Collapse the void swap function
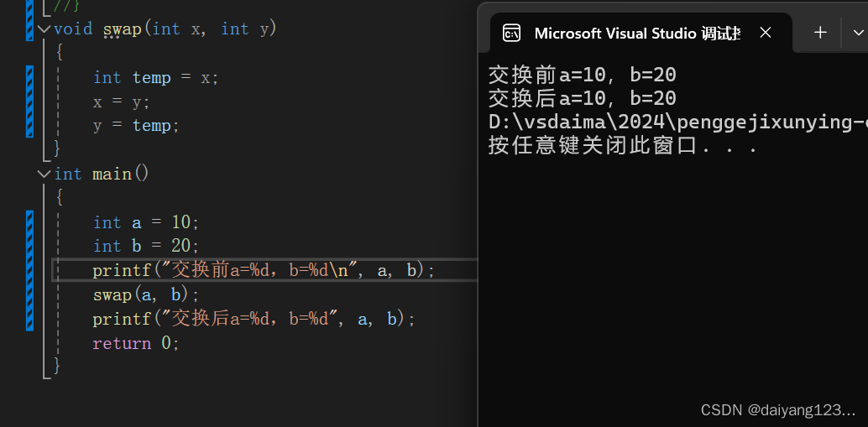Viewport: 868px width, 427px height. tap(44, 29)
